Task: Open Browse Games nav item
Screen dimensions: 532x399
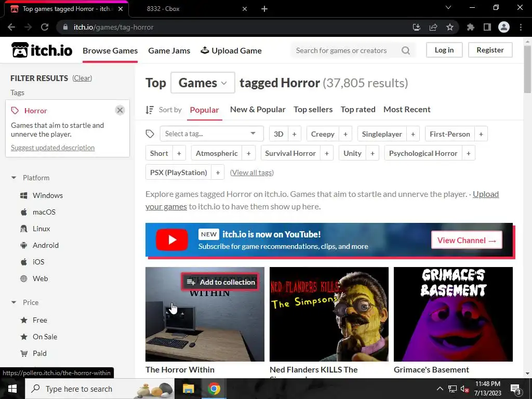Action: (110, 50)
